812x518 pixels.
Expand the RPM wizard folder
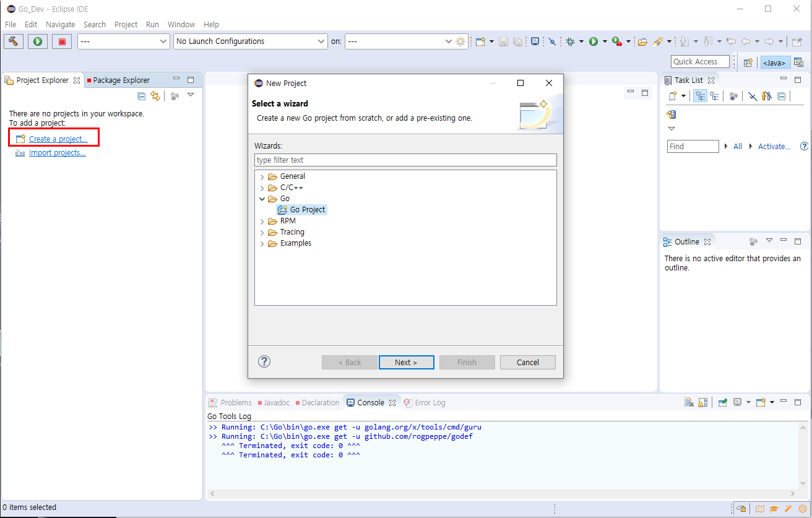(x=262, y=222)
